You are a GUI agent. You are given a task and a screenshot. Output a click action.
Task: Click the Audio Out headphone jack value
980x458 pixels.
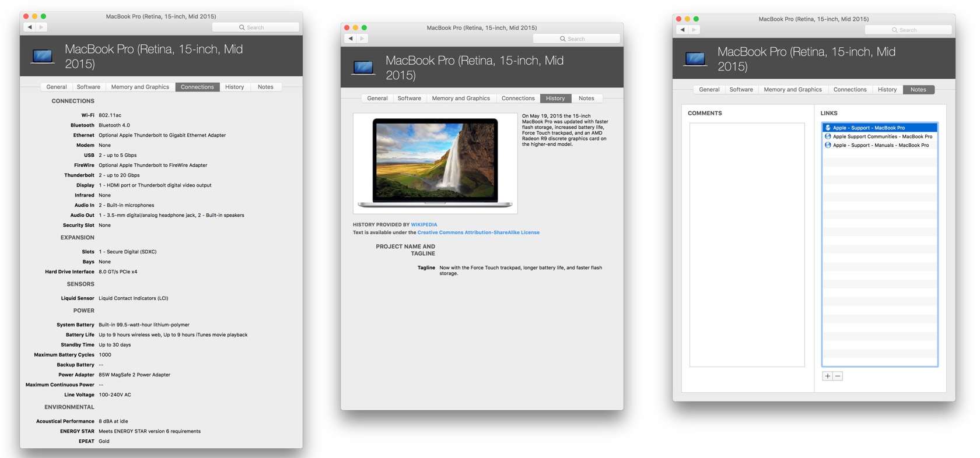pyautogui.click(x=171, y=215)
